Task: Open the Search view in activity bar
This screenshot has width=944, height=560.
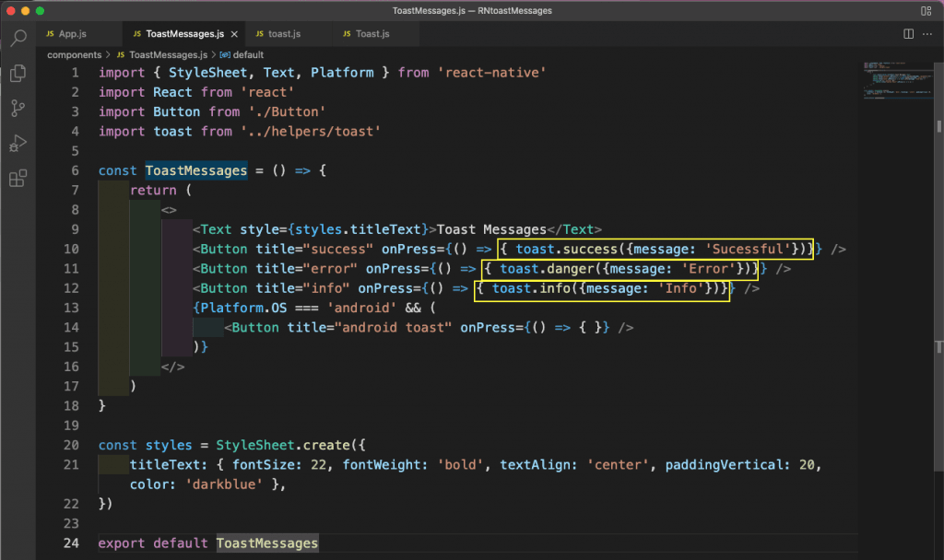Action: pos(18,39)
